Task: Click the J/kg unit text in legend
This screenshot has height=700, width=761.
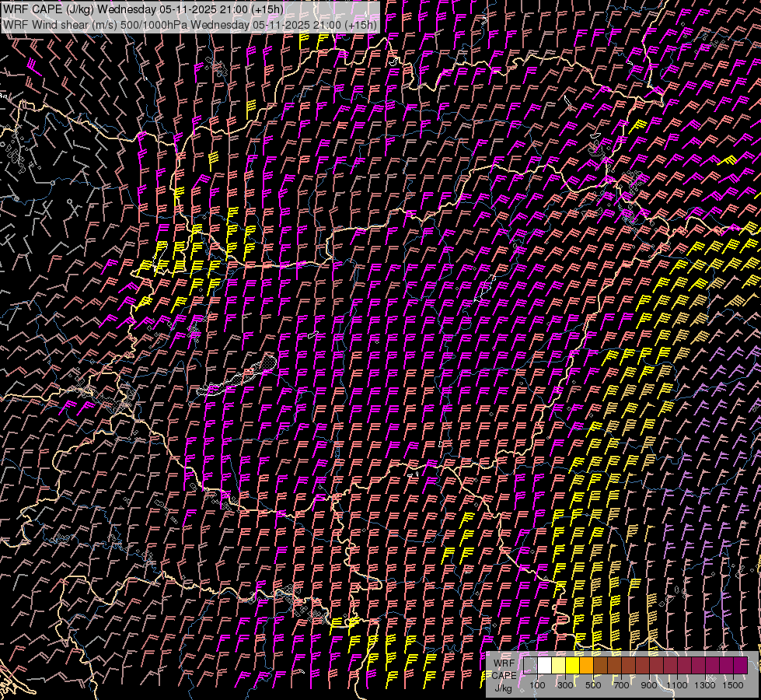Action: [x=503, y=688]
